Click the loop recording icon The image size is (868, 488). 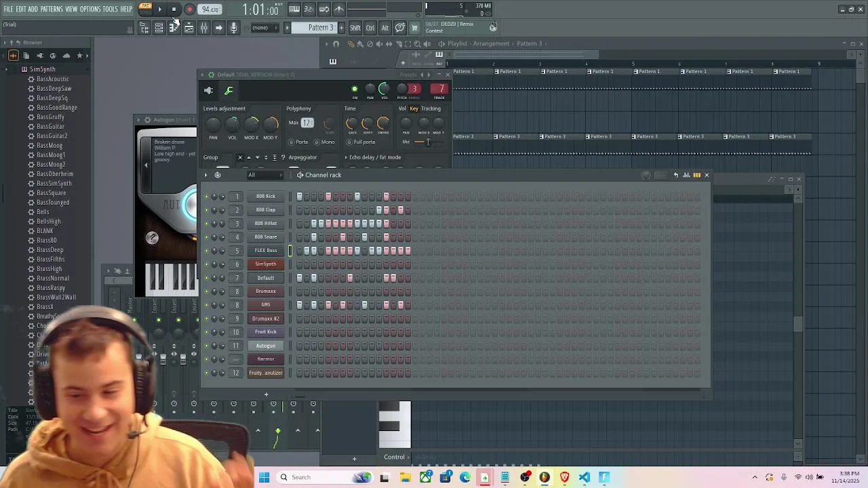[324, 9]
